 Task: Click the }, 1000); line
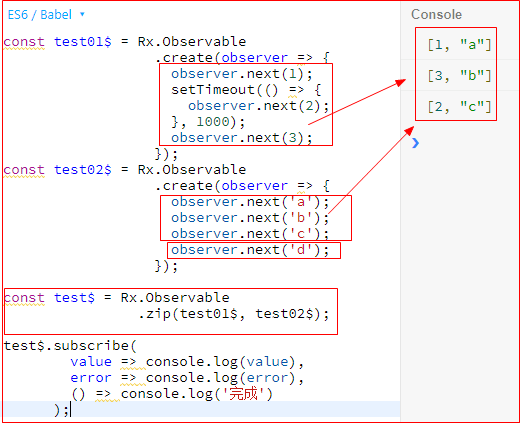tap(208, 122)
